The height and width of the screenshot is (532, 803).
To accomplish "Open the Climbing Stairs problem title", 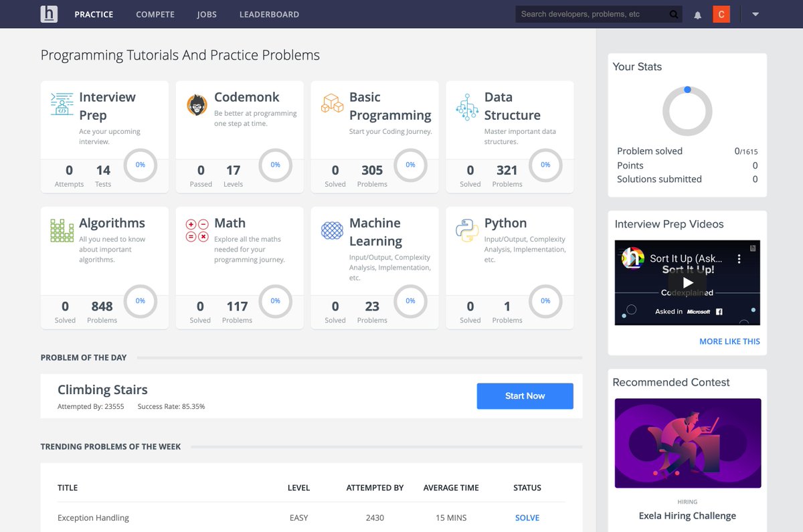I will pyautogui.click(x=102, y=389).
